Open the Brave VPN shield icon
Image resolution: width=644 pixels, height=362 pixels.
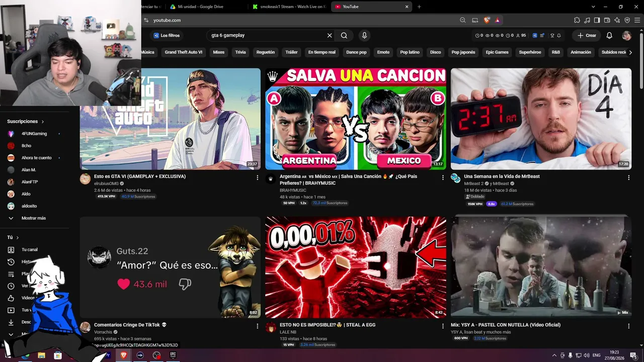[627, 20]
